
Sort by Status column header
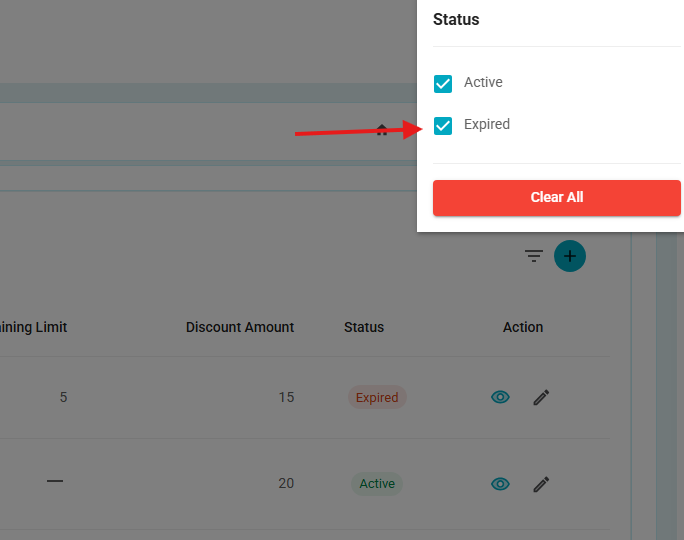tap(364, 327)
